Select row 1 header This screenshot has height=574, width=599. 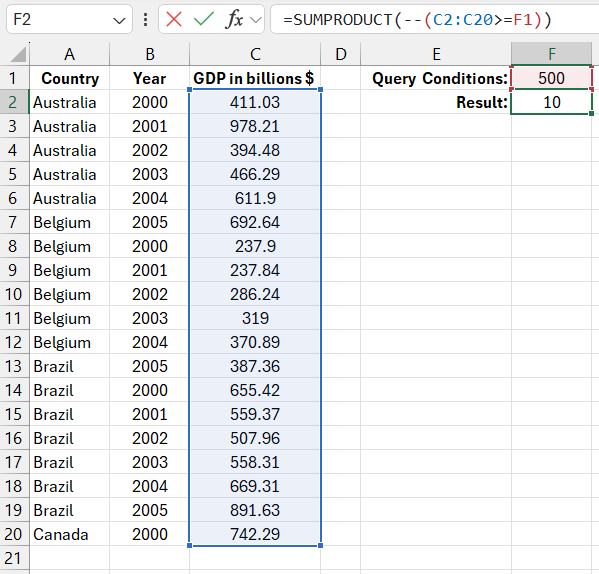pos(14,78)
